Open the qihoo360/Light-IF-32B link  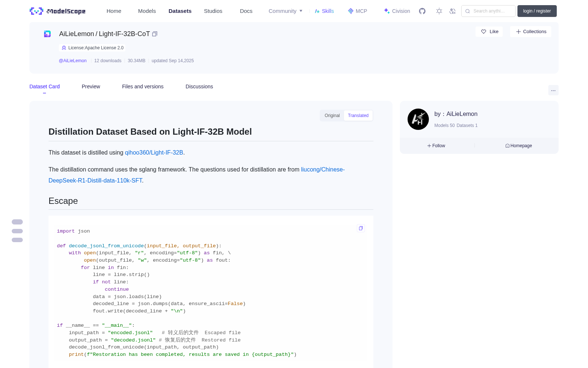pyautogui.click(x=154, y=152)
